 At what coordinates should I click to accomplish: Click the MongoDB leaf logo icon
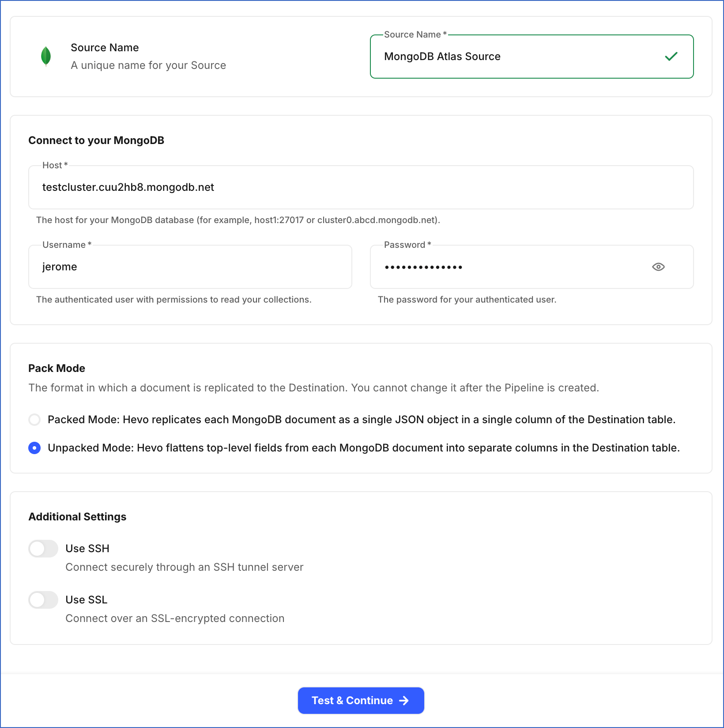coord(46,57)
